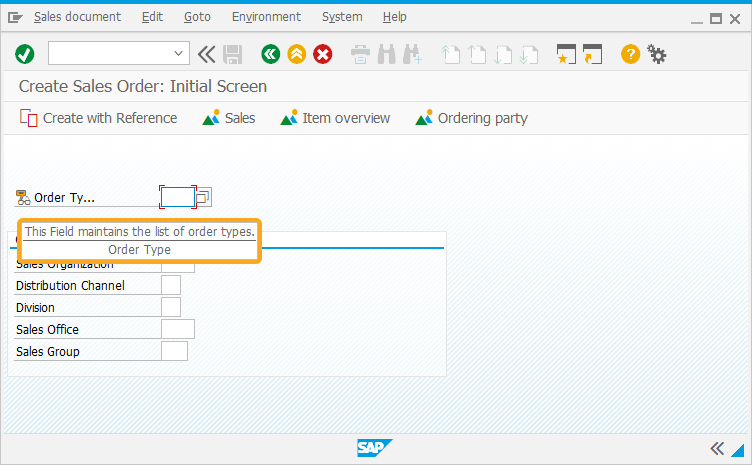Close the SAP window

(735, 19)
